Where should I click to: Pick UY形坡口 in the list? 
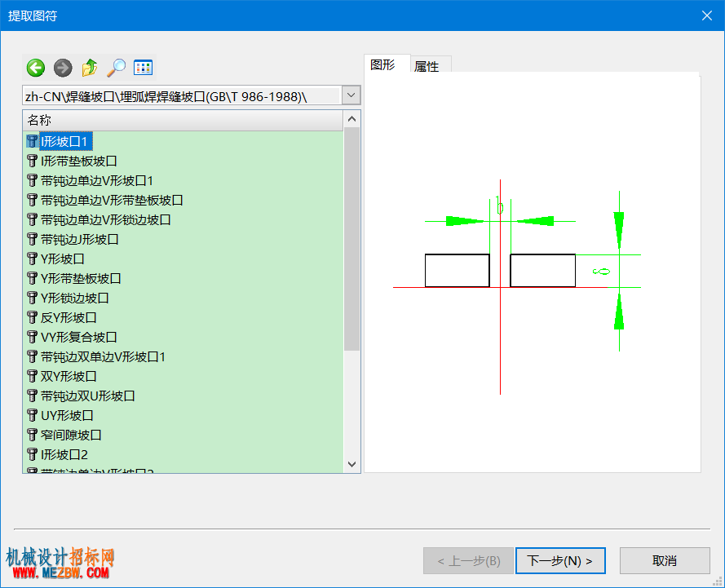pyautogui.click(x=67, y=416)
